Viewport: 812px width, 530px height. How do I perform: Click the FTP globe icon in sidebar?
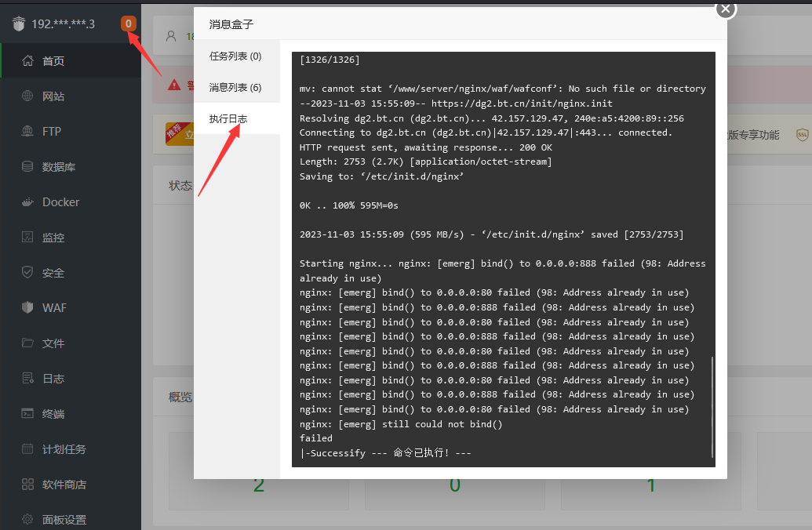[28, 131]
